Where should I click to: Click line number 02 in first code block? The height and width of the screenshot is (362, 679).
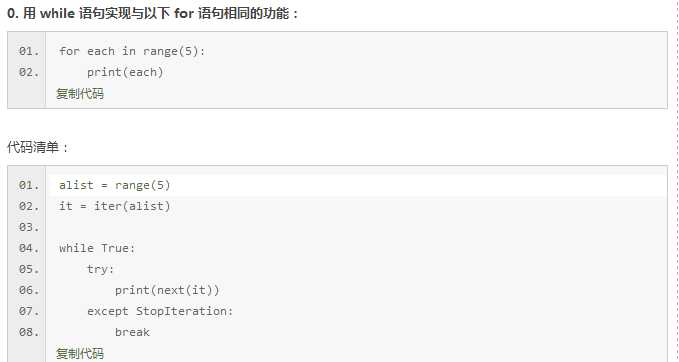29,72
